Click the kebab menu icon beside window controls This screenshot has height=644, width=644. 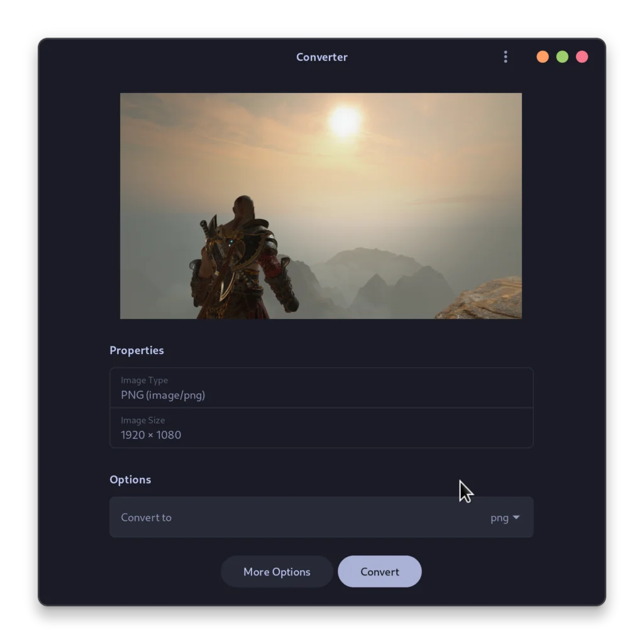506,57
